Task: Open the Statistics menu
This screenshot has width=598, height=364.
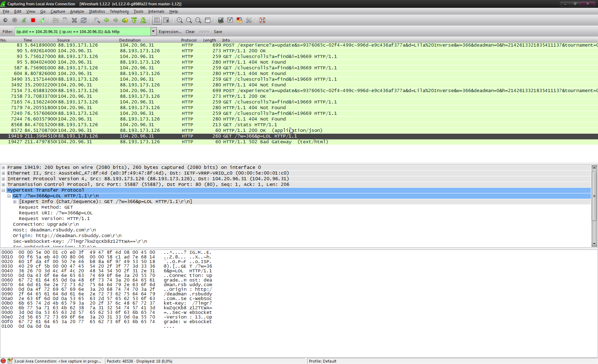Action: click(97, 11)
